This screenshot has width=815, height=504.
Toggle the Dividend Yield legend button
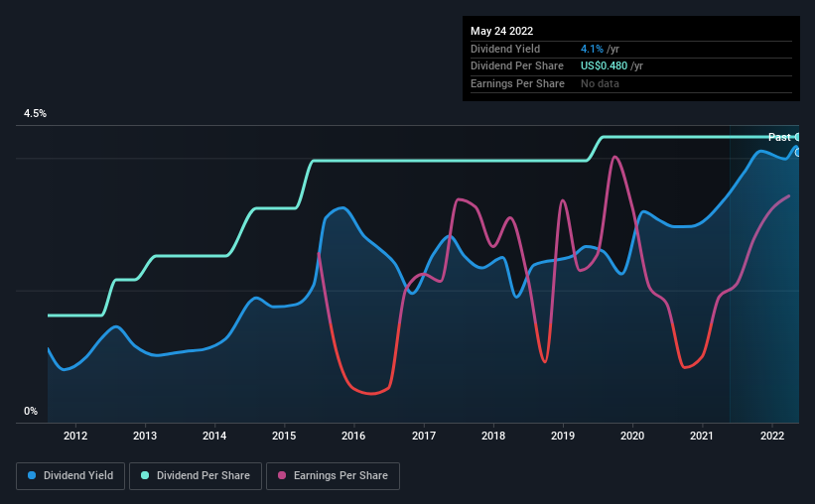coord(70,476)
